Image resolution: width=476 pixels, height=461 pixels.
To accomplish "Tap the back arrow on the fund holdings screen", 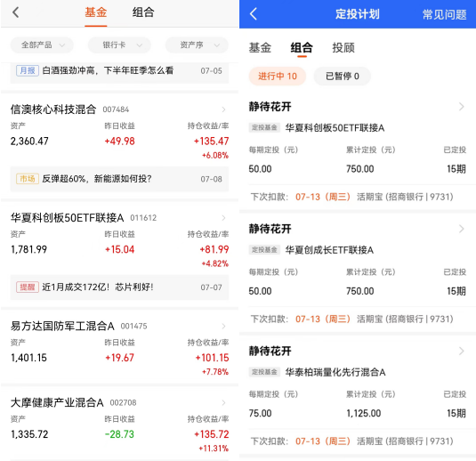I will 15,12.
